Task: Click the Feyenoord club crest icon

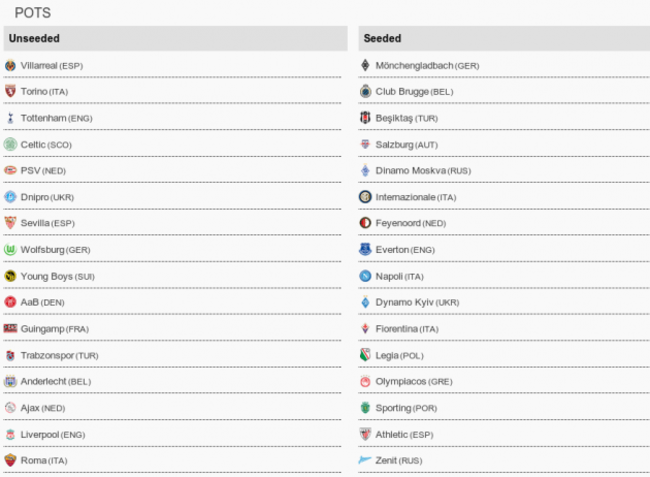Action: pyautogui.click(x=366, y=223)
